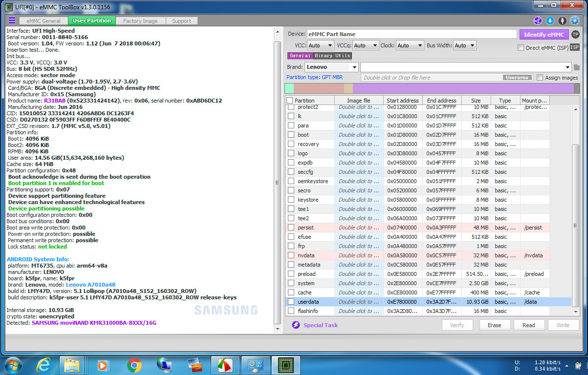Click the TP round icon beside Identify eMMC

575,34
